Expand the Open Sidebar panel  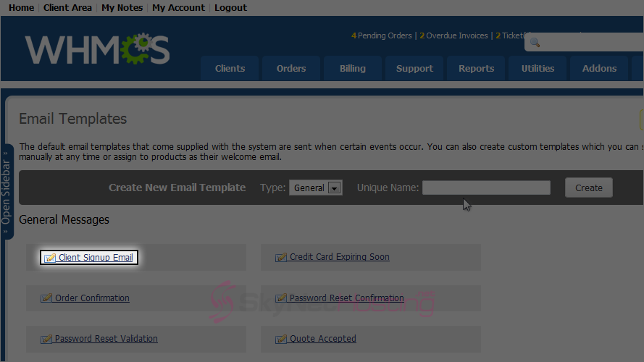[x=7, y=192]
